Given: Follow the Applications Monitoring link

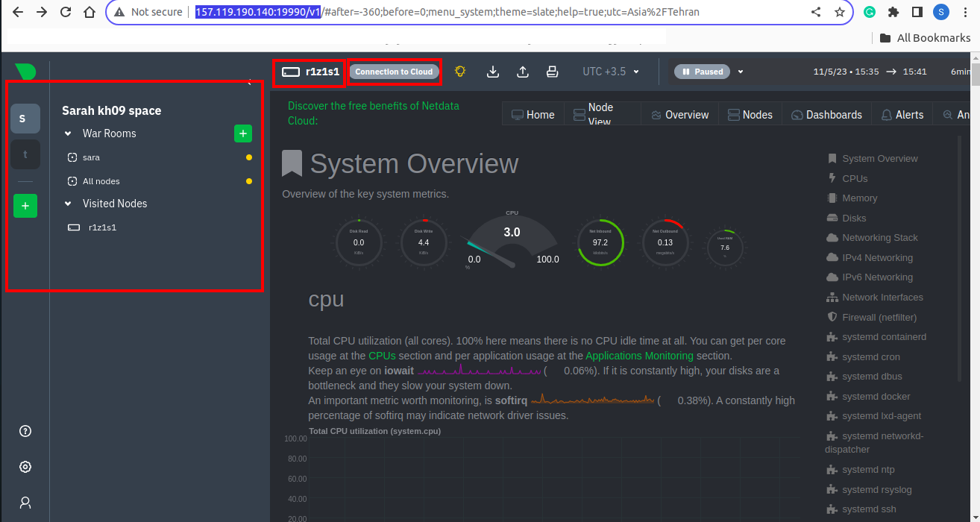Looking at the screenshot, I should [639, 356].
